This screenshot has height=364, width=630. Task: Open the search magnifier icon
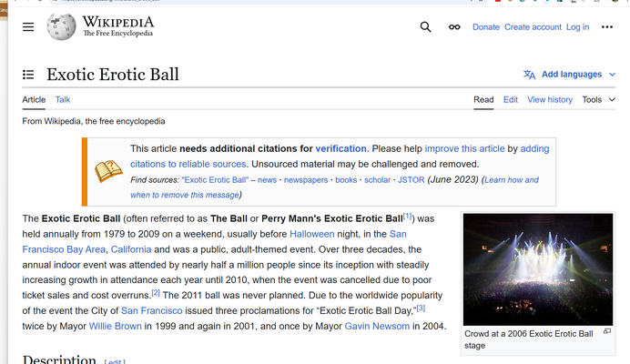tap(425, 27)
